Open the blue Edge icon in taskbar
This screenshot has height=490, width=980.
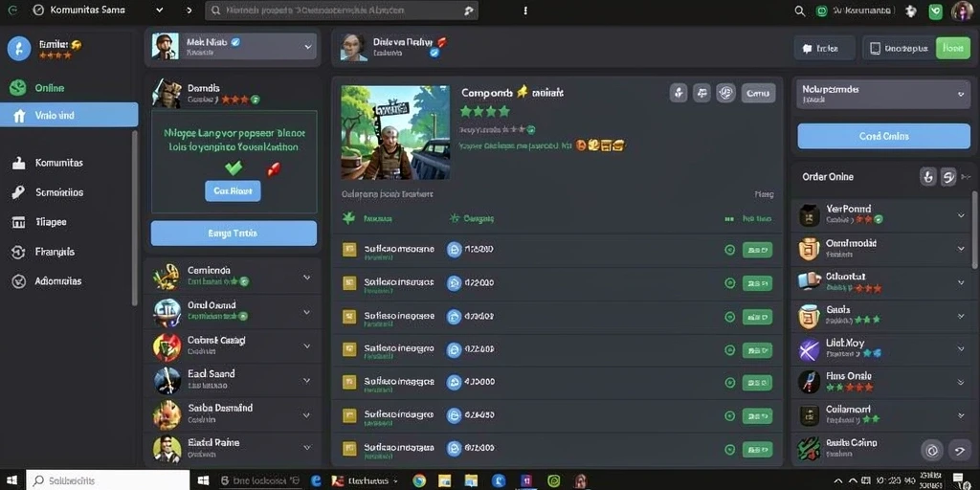tap(316, 480)
